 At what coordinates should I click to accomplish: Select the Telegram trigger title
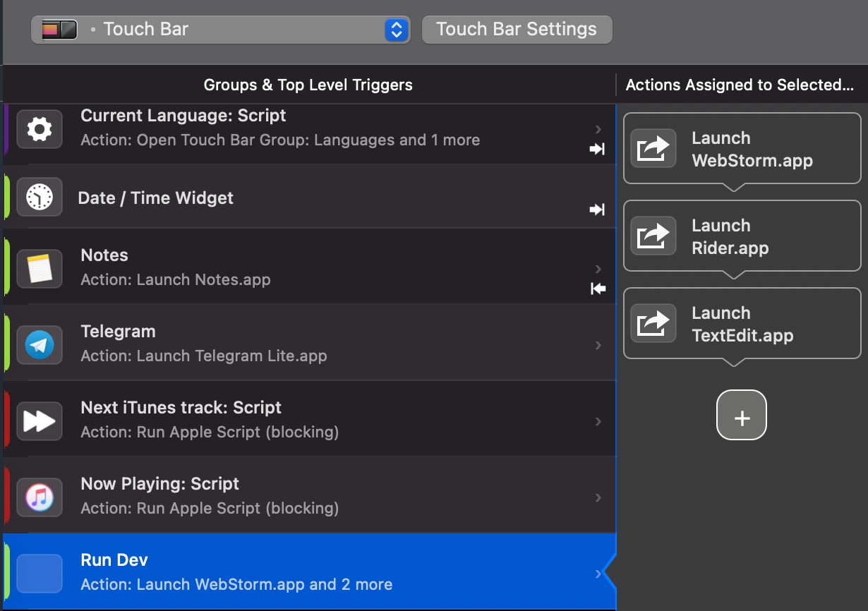tap(118, 332)
